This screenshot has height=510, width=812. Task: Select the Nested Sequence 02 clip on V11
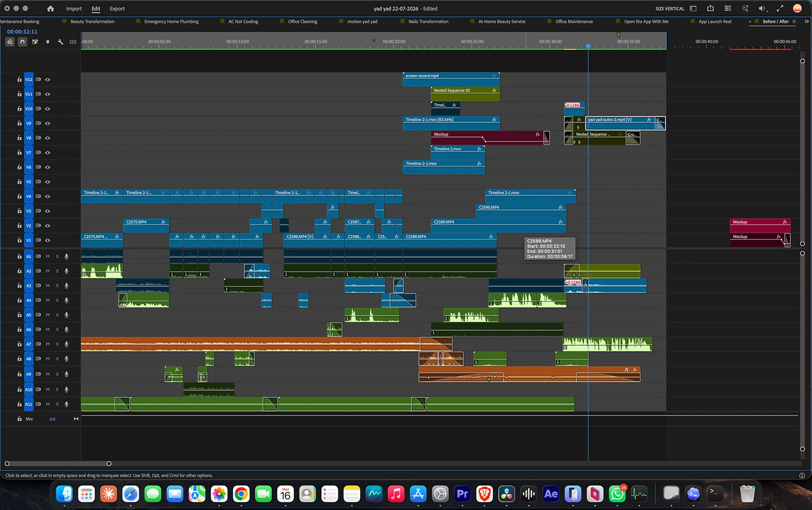click(466, 93)
